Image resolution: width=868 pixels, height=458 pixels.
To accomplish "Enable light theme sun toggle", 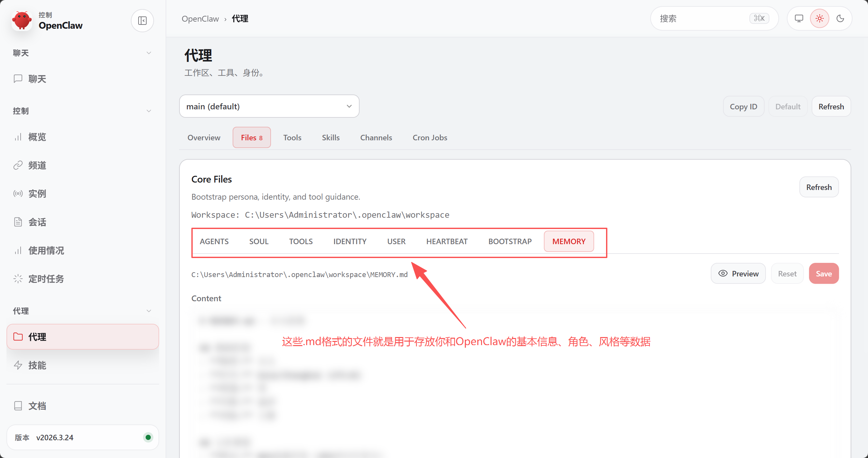I will [819, 19].
